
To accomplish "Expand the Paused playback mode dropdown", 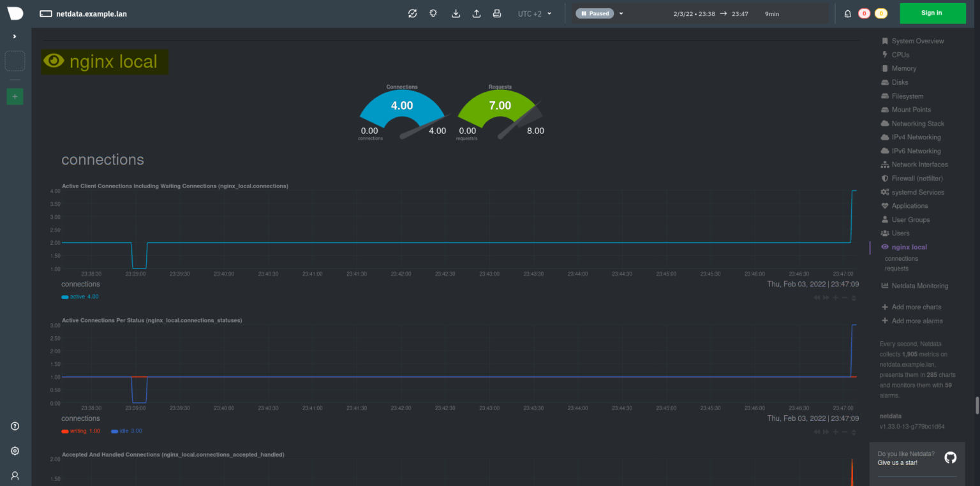I will pos(620,13).
